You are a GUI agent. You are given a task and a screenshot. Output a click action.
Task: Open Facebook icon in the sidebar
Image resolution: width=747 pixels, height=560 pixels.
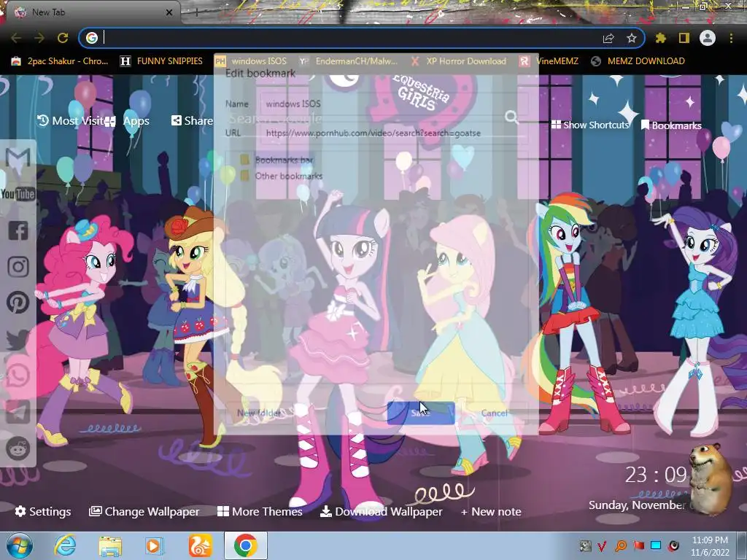tap(18, 230)
